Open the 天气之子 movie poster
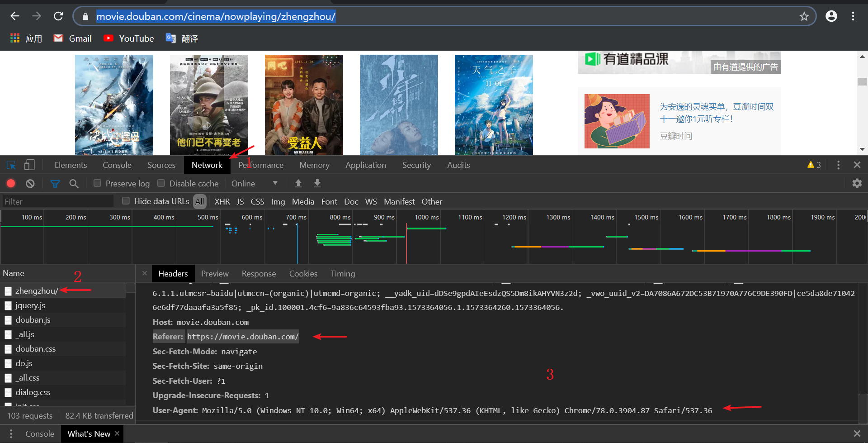The height and width of the screenshot is (443, 868). click(494, 105)
